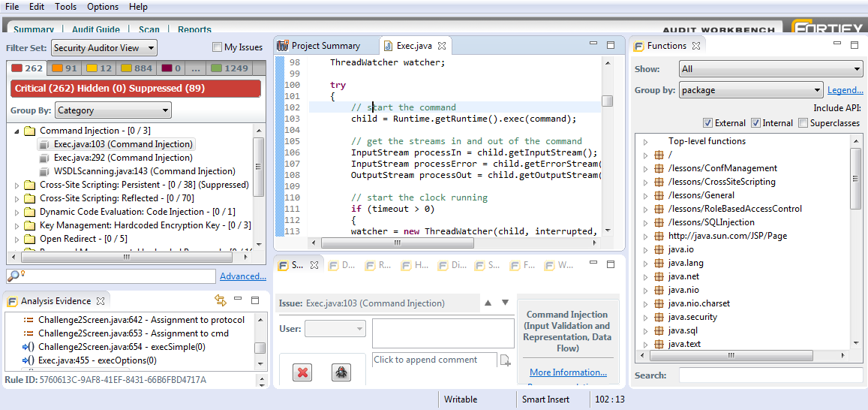The width and height of the screenshot is (868, 410).
Task: Click the WSDLScanning.java:143 issue icon
Action: pyautogui.click(x=44, y=171)
